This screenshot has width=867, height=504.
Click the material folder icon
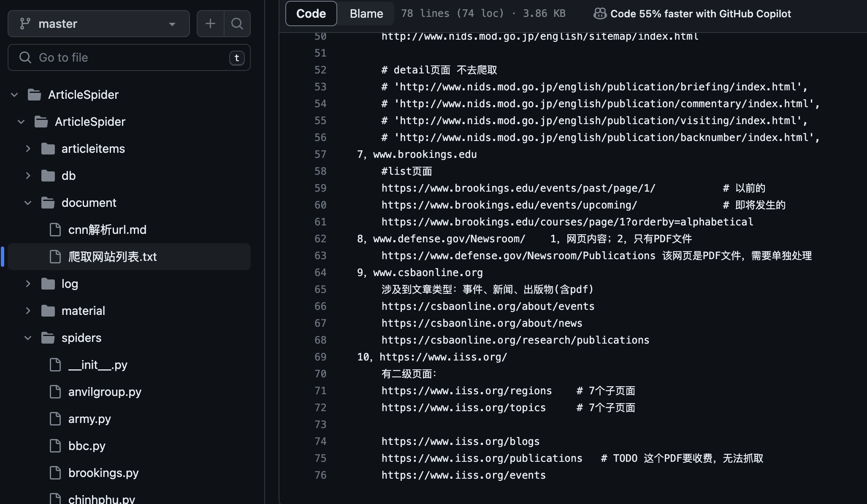click(x=48, y=311)
